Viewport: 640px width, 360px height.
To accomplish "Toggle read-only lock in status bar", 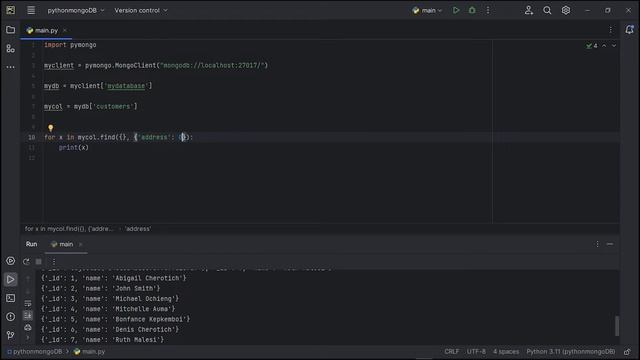I will 627,351.
